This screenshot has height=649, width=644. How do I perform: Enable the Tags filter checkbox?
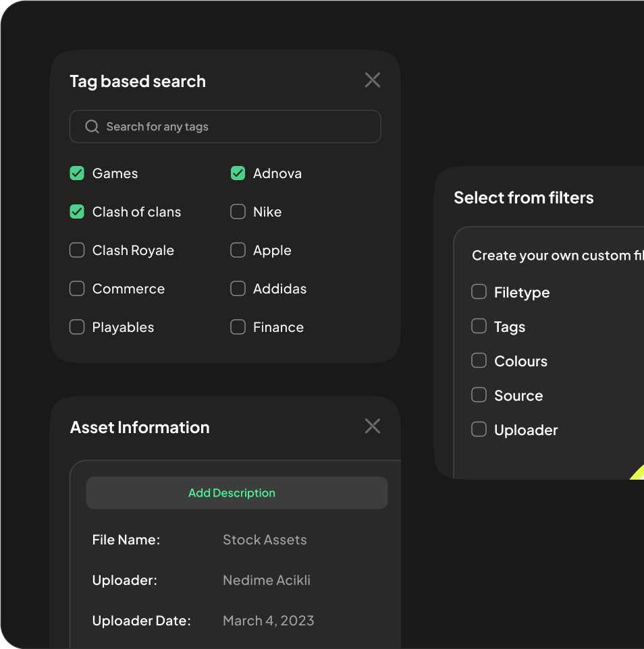pos(479,326)
